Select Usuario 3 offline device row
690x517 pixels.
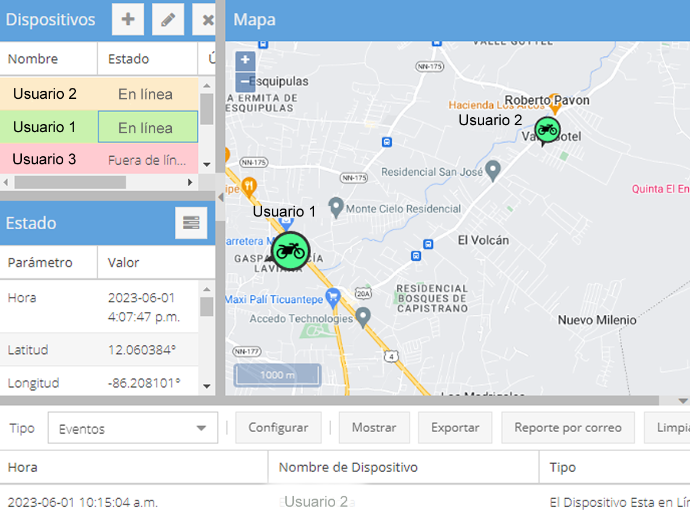(45, 159)
